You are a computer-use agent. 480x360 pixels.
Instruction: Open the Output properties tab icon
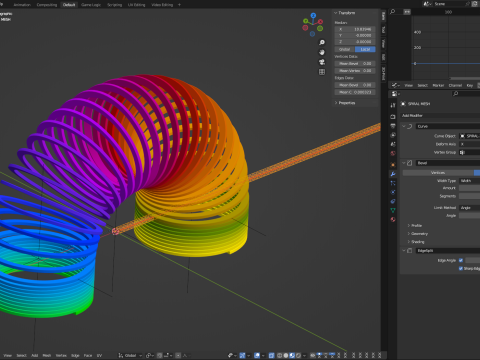(393, 126)
